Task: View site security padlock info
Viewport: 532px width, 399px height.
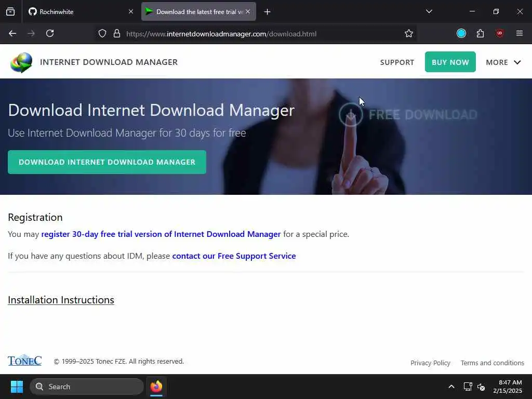Action: [x=117, y=34]
